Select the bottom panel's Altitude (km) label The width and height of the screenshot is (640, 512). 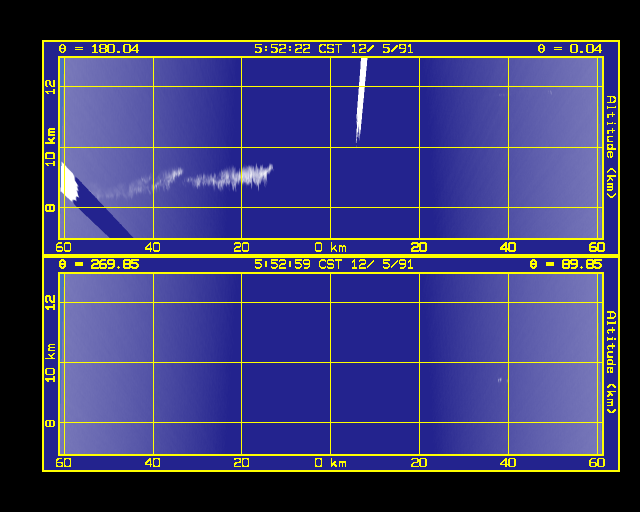tap(611, 362)
